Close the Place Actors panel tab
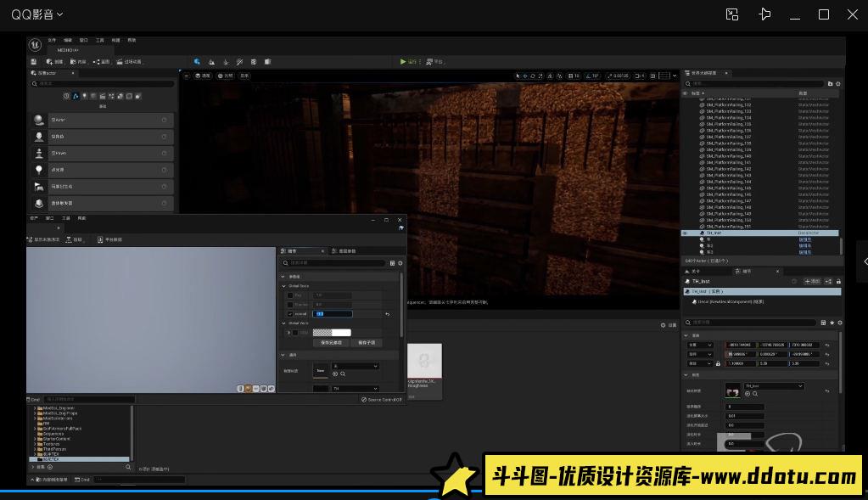868x500 pixels. coord(72,73)
